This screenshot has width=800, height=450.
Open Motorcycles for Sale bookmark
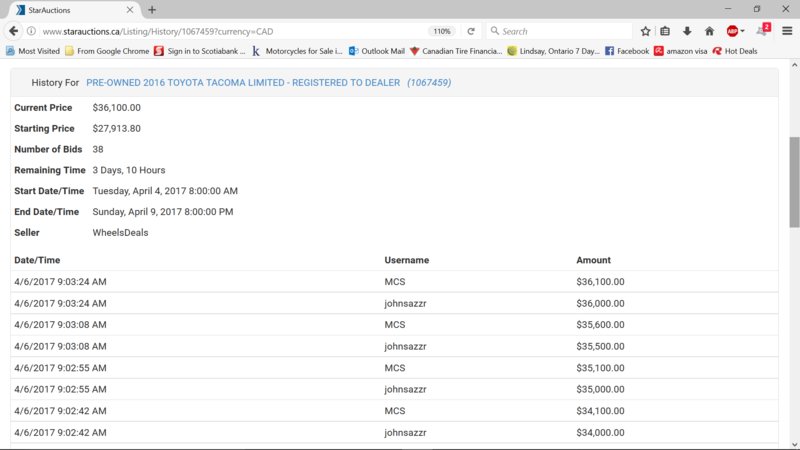tap(297, 51)
